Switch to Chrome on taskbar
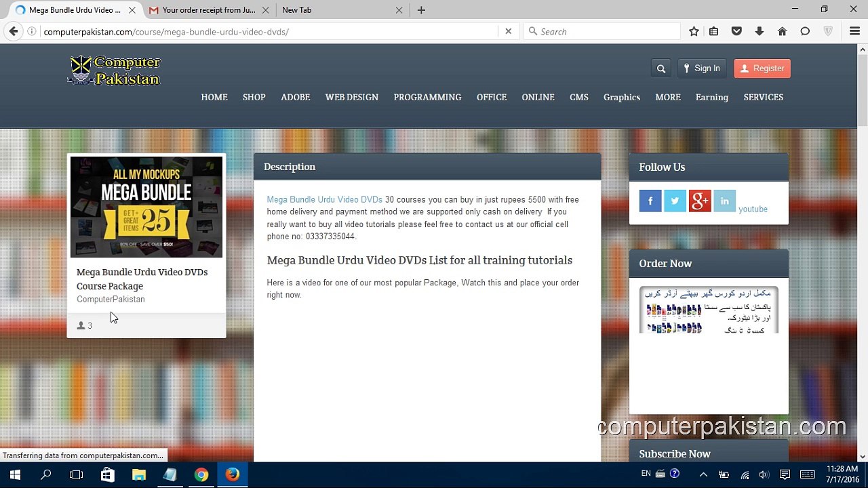This screenshot has width=868, height=488. (201, 474)
